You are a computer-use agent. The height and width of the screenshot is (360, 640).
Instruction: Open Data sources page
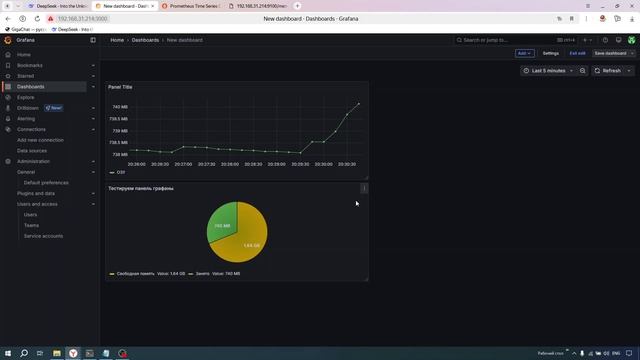32,151
